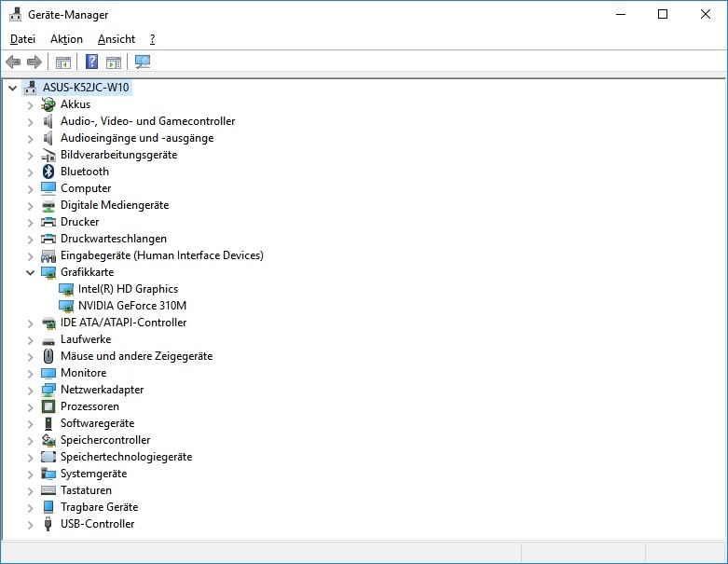Expand the Bluetooth category
728x564 pixels.
[x=30, y=172]
